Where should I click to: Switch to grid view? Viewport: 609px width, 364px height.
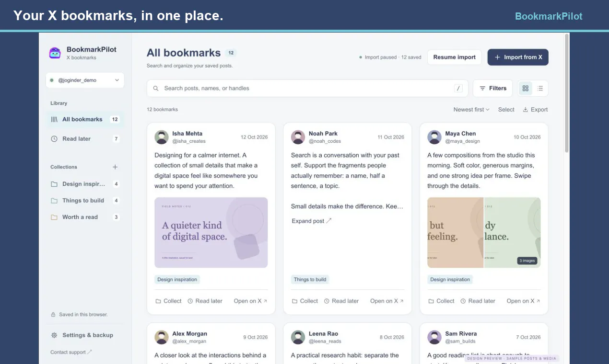526,88
